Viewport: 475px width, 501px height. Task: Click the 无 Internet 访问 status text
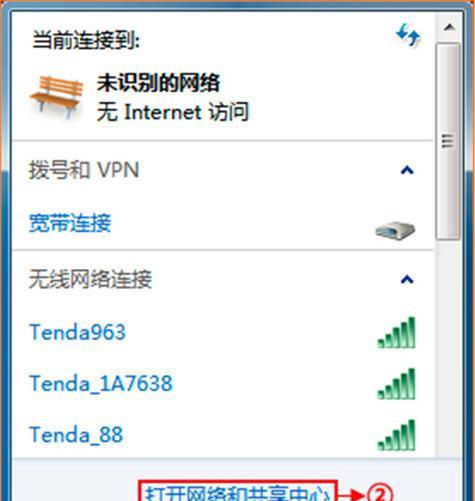tap(173, 112)
